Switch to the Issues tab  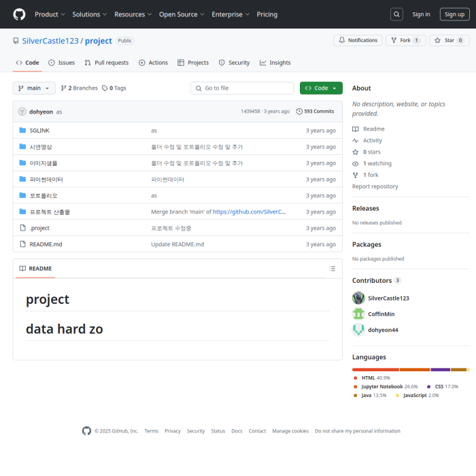62,63
